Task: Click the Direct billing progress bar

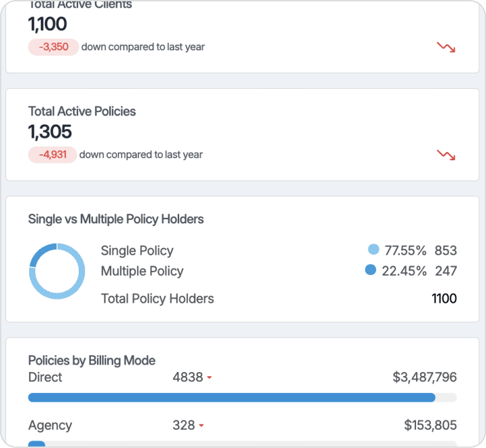Action: (242, 397)
